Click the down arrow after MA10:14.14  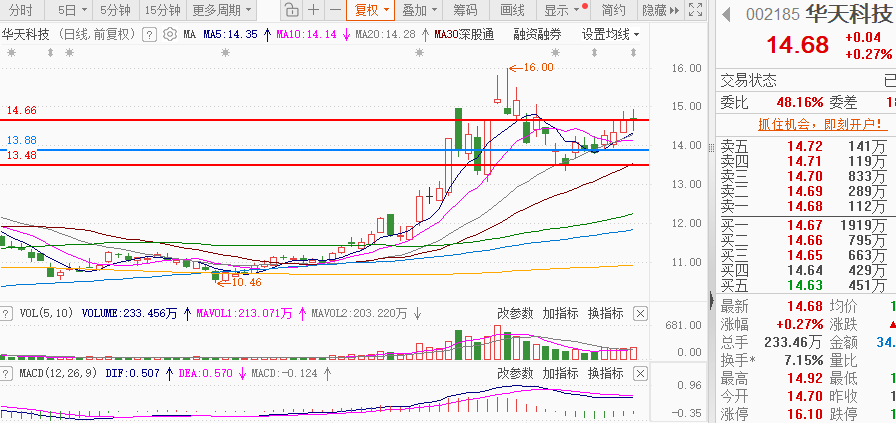[346, 35]
